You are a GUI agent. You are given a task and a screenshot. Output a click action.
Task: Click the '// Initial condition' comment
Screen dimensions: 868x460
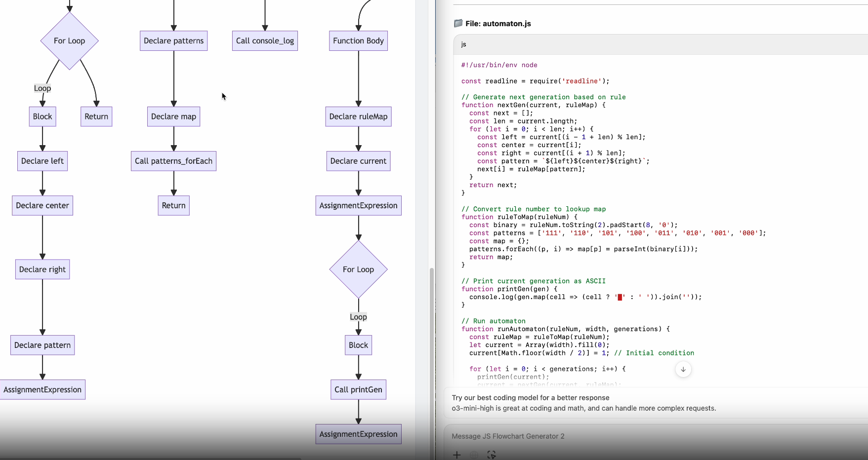[654, 353]
